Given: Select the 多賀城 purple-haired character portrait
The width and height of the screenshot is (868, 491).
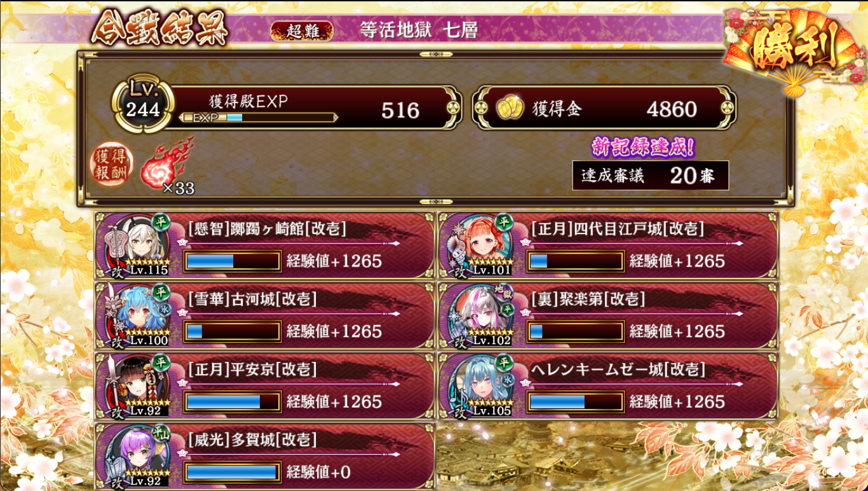Looking at the screenshot, I should tap(139, 455).
